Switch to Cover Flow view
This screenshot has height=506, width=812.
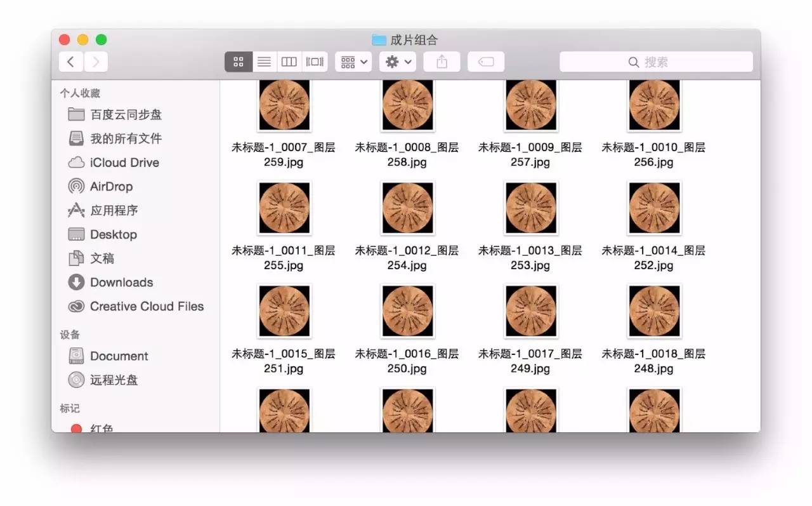[315, 62]
